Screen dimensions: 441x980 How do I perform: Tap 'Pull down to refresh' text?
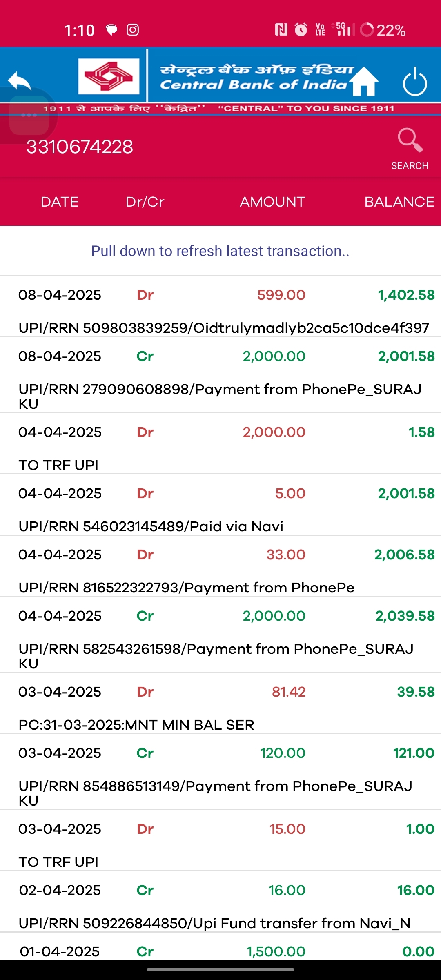point(220,251)
